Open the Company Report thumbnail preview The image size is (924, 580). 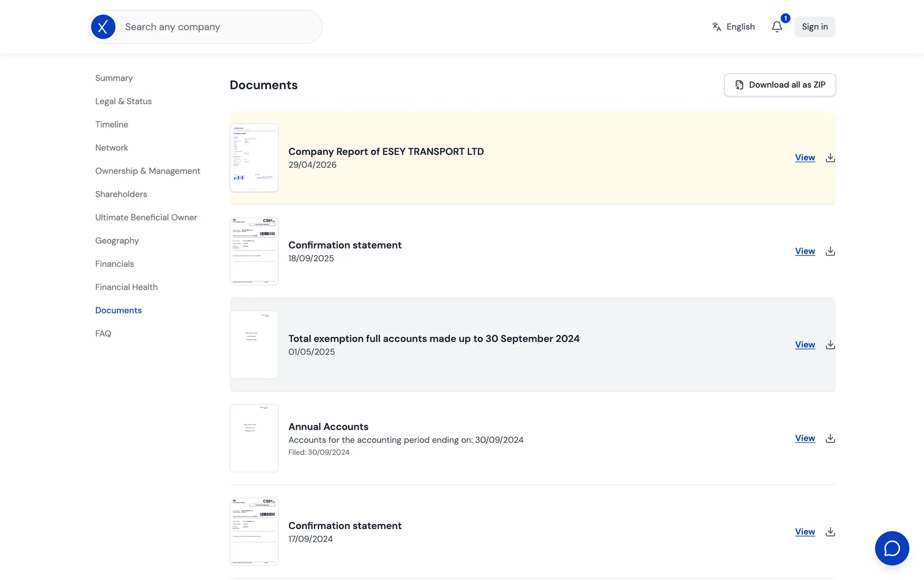(x=254, y=158)
